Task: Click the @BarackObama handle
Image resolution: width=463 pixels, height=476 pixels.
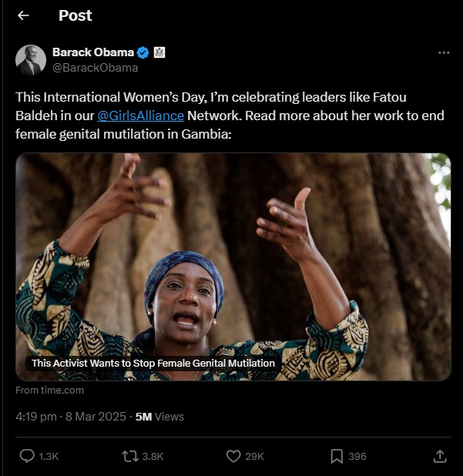Action: [x=95, y=67]
